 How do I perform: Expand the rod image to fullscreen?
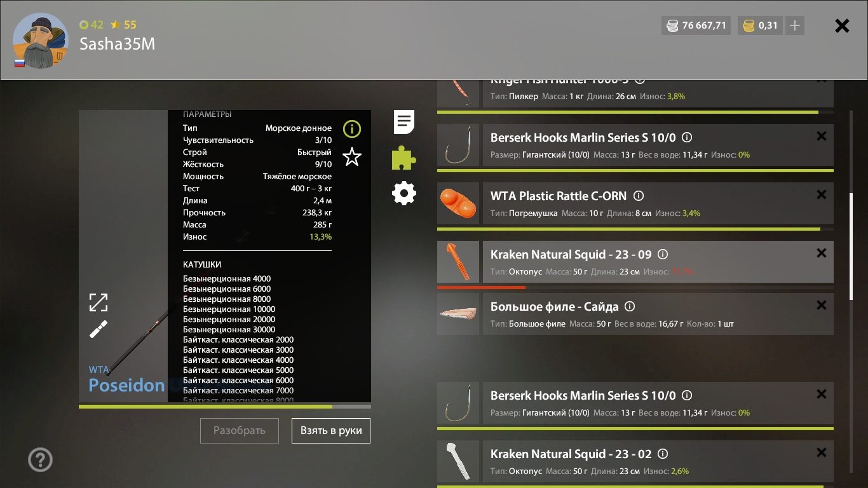point(98,302)
